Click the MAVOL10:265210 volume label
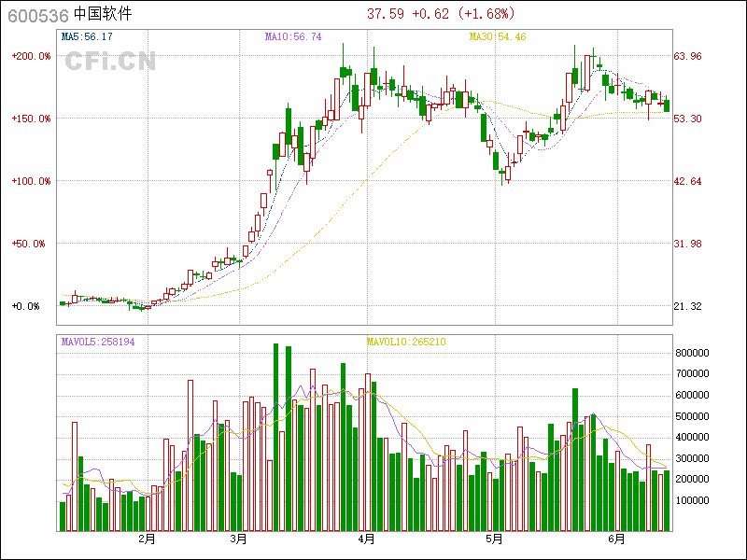747x560 pixels. [x=406, y=343]
